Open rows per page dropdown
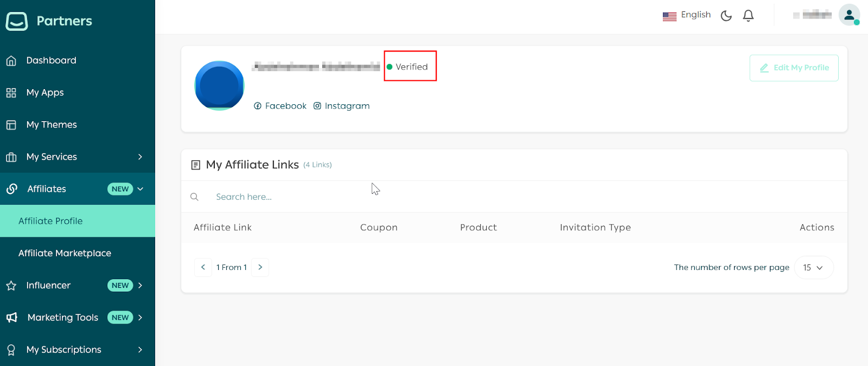The width and height of the screenshot is (868, 366). pyautogui.click(x=813, y=268)
